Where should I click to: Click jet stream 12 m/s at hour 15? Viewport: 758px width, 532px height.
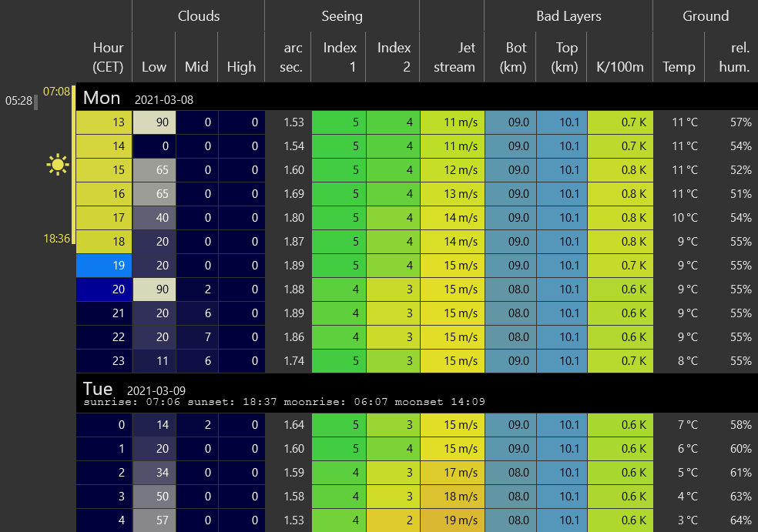tap(452, 170)
